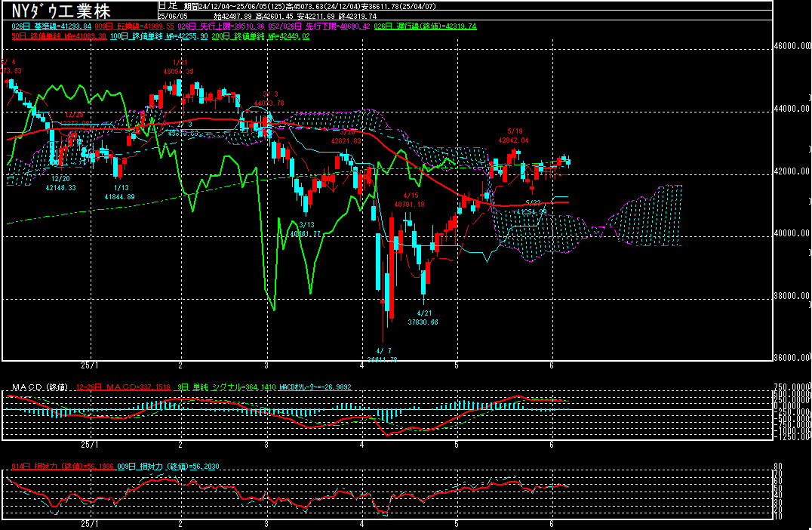Click the 安42211.69 daily low value
The image size is (812, 530).
316,16
